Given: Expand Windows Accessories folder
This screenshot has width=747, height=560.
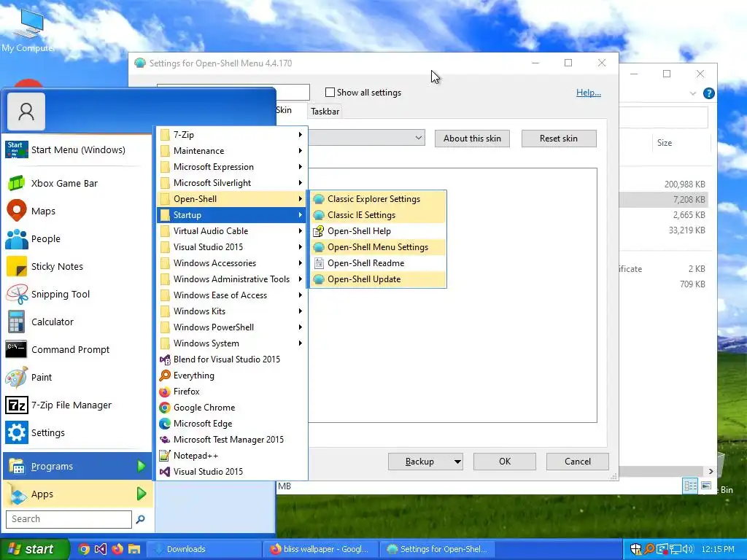Looking at the screenshot, I should coord(232,262).
